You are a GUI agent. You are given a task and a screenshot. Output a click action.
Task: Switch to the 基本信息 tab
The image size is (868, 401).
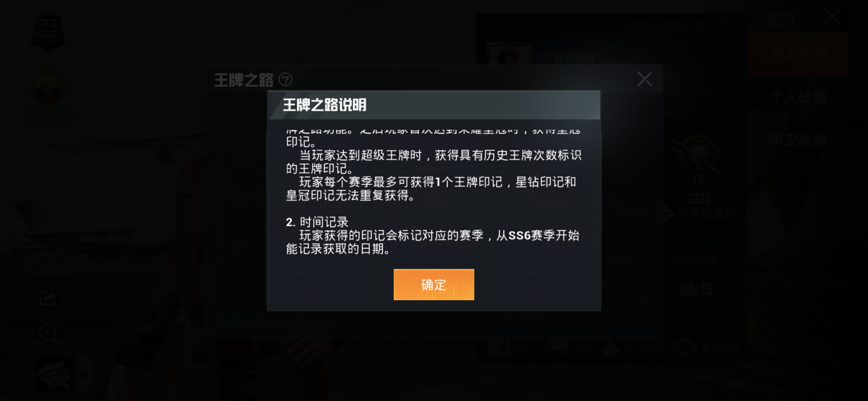[798, 54]
